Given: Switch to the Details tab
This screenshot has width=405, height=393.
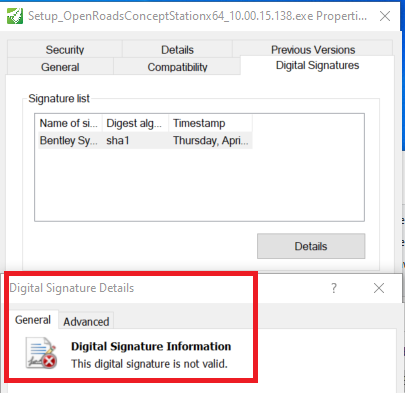Looking at the screenshot, I should [x=177, y=49].
